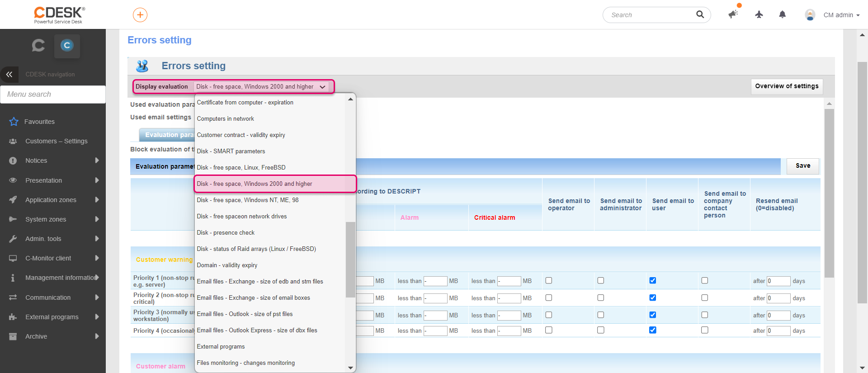
Task: Click the settings panel scrollbar thumb
Action: 829,193
